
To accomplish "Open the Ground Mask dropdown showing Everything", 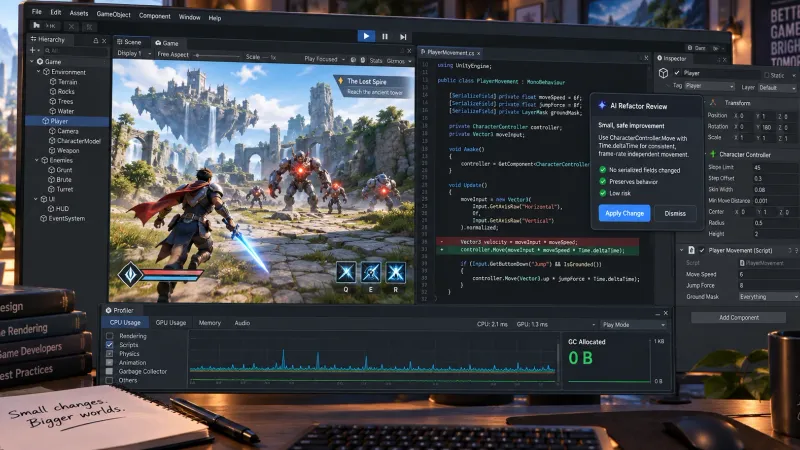I will (768, 296).
